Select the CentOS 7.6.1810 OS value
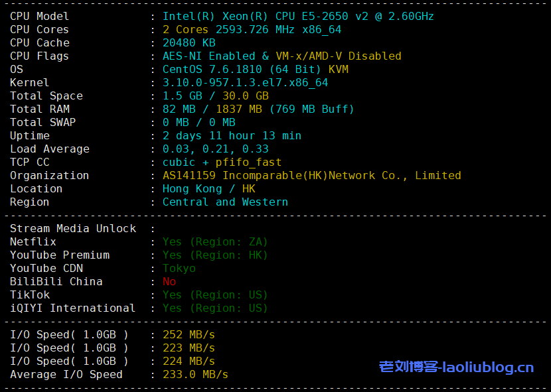The image size is (551, 392). coord(255,69)
